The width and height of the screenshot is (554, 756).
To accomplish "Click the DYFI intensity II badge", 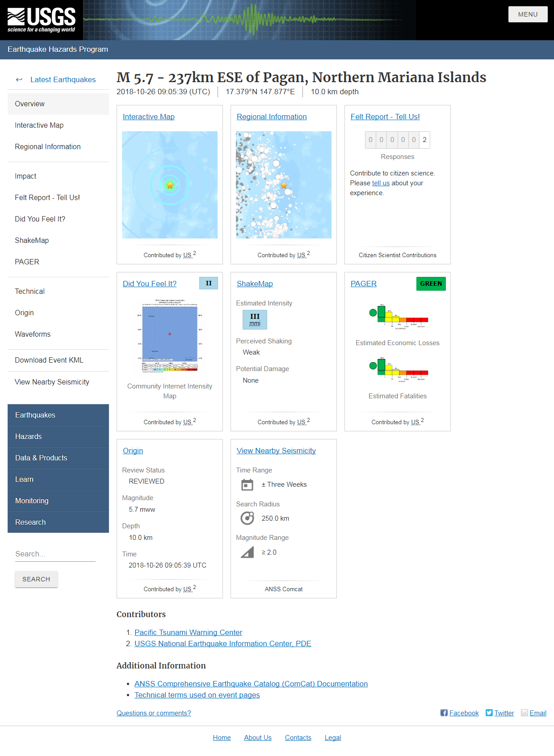I will [209, 283].
